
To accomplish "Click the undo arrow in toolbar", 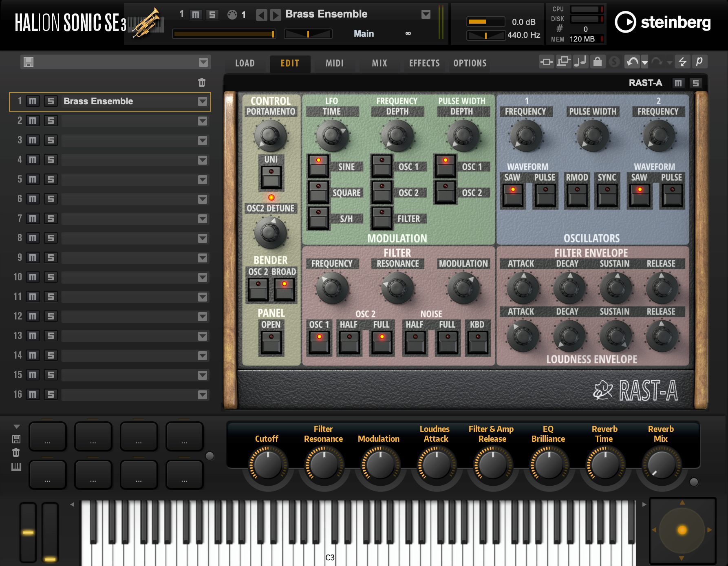I will click(x=632, y=62).
